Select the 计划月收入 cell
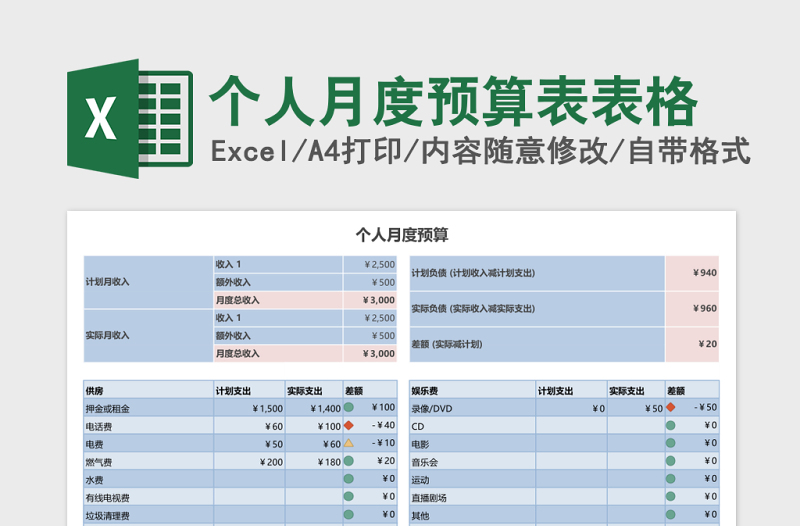 [x=148, y=282]
